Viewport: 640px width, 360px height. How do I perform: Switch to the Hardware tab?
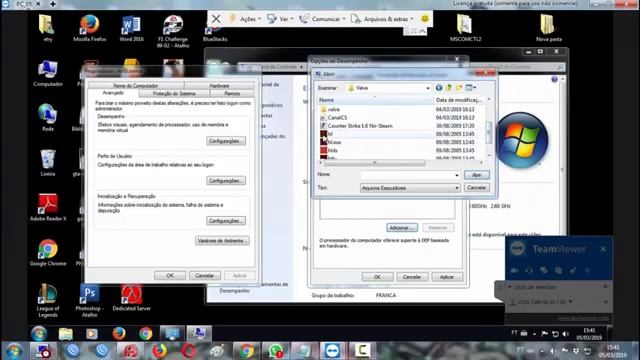tap(219, 86)
